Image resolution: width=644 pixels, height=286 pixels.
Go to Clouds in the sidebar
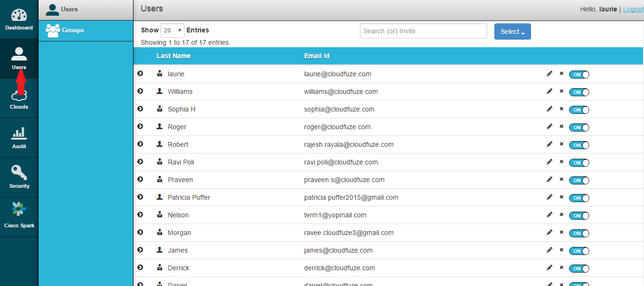point(19,99)
